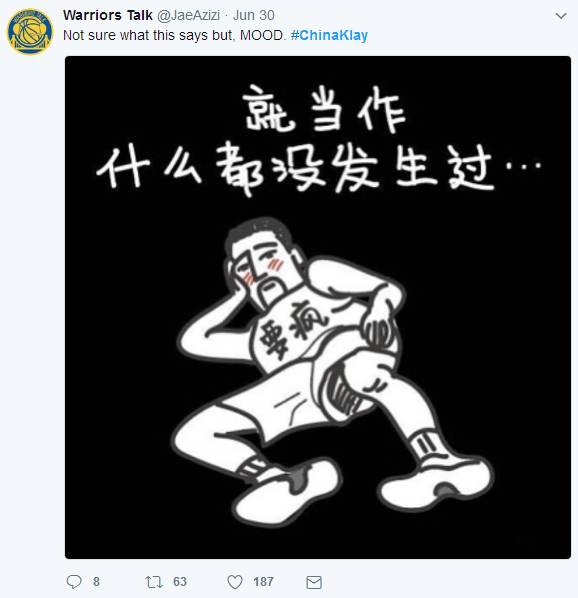Open the Warriors Talk display name
The image size is (578, 598).
coord(108,15)
